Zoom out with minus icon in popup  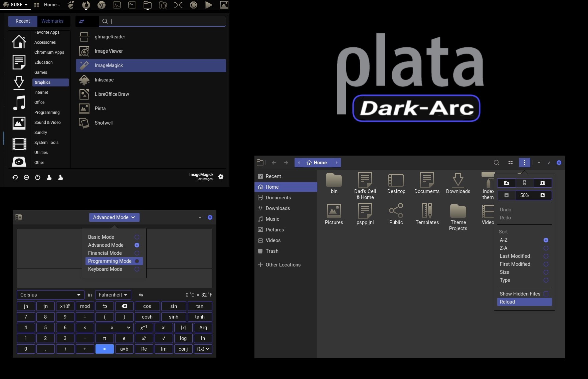pos(507,195)
